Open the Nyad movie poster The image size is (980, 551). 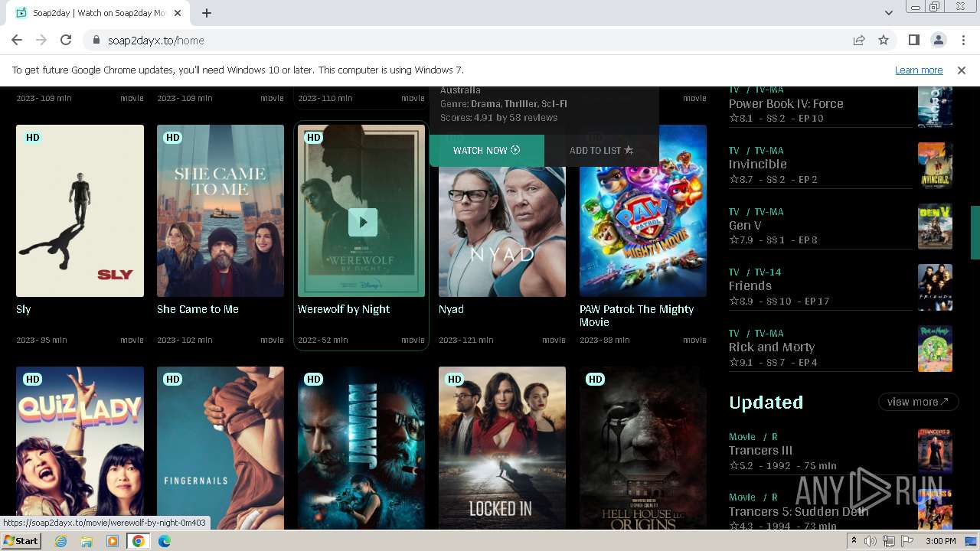pos(502,231)
